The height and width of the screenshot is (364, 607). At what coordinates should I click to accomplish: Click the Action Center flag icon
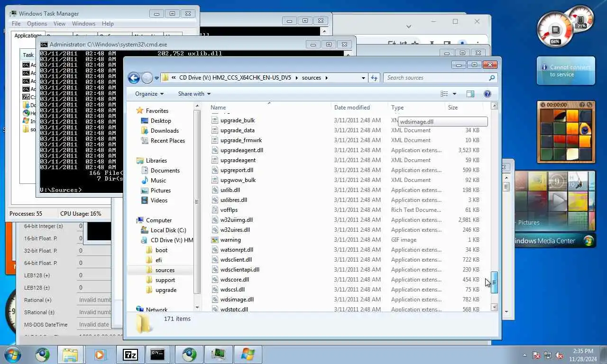pyautogui.click(x=537, y=355)
